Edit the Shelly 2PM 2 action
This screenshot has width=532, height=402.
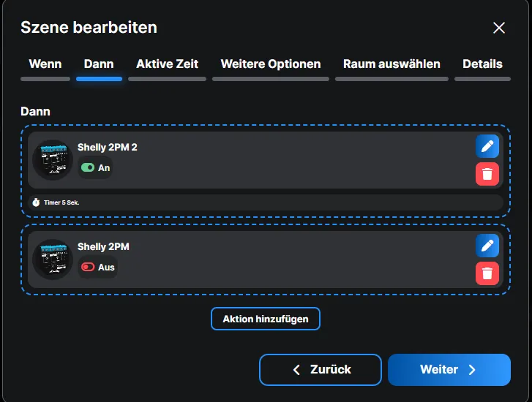pyautogui.click(x=487, y=147)
